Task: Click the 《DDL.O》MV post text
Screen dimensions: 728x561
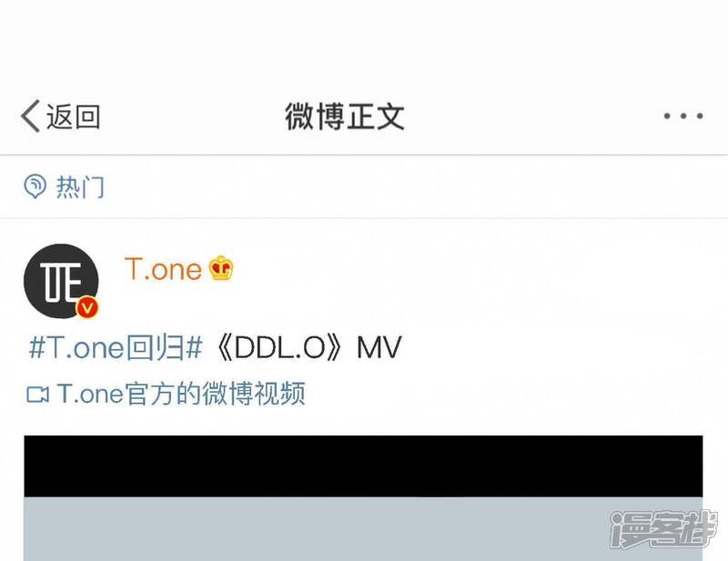Action: point(308,347)
